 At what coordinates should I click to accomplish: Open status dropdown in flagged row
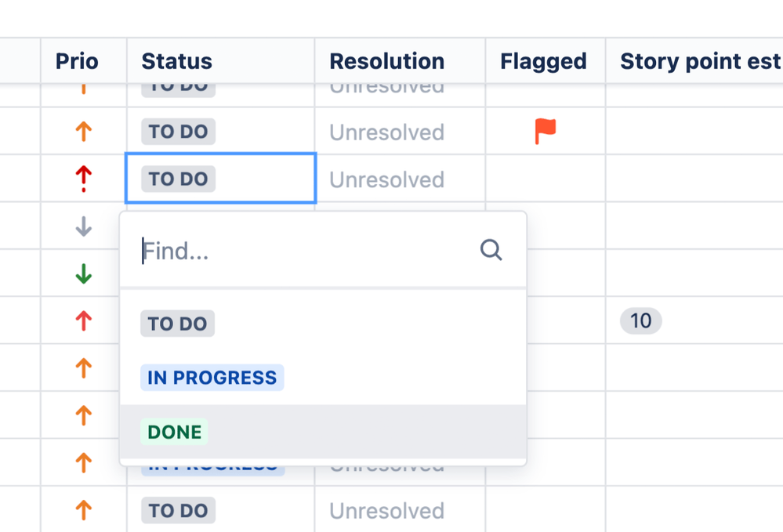coord(178,132)
